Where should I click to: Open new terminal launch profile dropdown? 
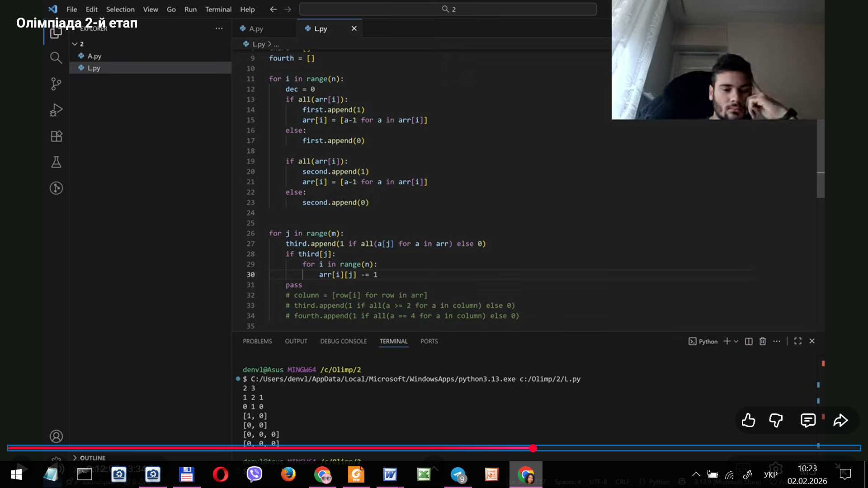pyautogui.click(x=736, y=341)
